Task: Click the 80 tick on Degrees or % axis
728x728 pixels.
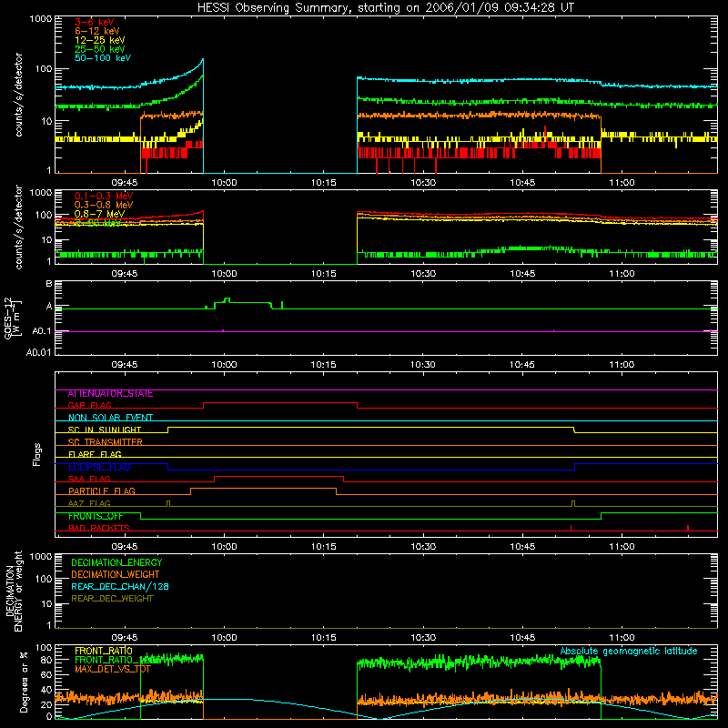Action: pos(46,660)
